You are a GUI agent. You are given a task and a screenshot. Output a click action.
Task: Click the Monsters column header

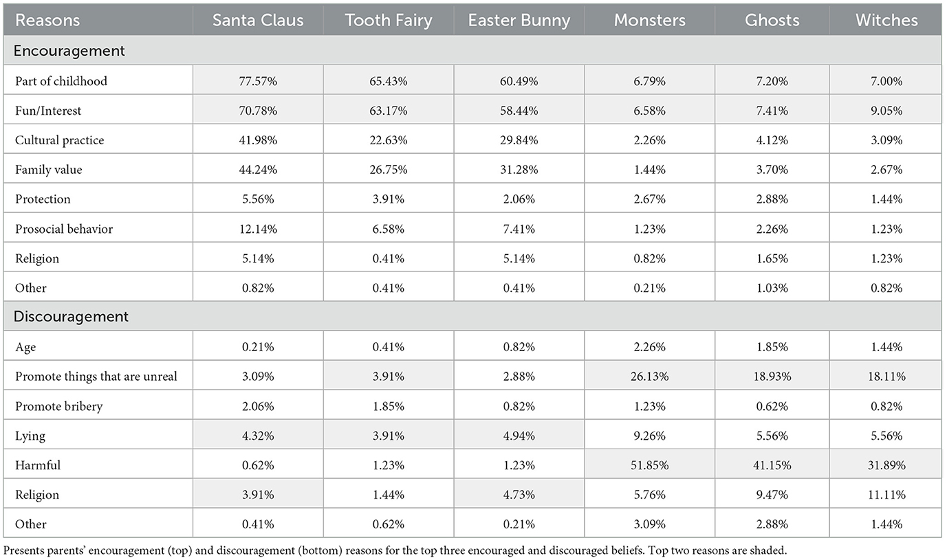pos(649,20)
